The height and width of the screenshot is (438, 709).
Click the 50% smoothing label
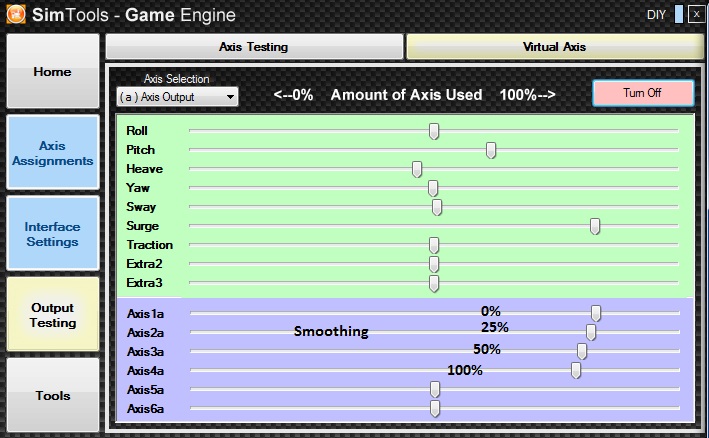[x=487, y=349]
